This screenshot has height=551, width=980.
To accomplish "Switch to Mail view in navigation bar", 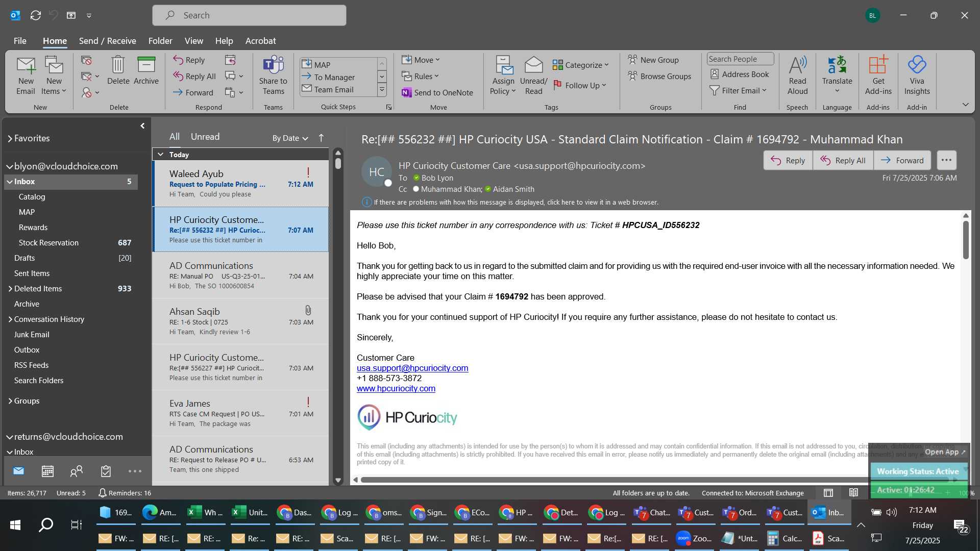I will click(19, 471).
